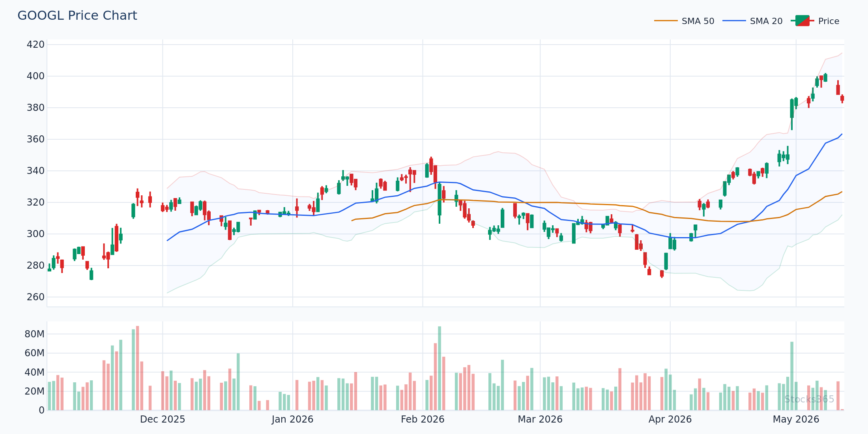Click the 60M volume axis label

[35, 353]
